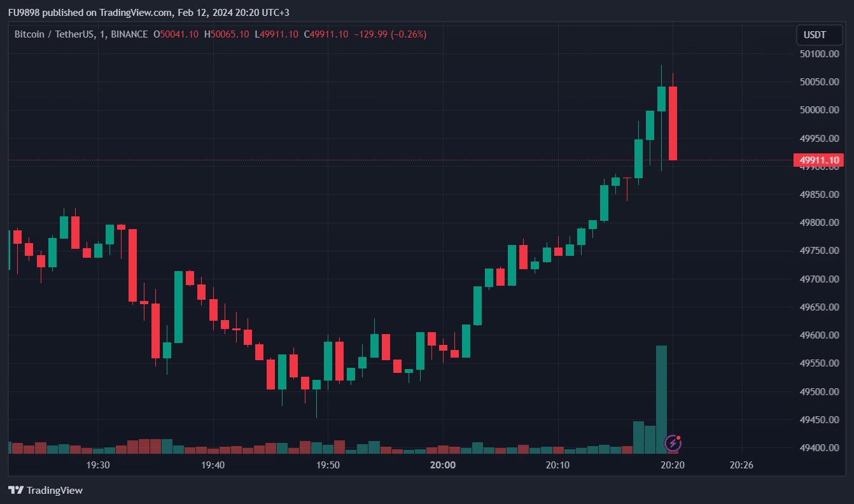Image resolution: width=854 pixels, height=504 pixels.
Task: Click the TradingView logo icon
Action: 16,490
